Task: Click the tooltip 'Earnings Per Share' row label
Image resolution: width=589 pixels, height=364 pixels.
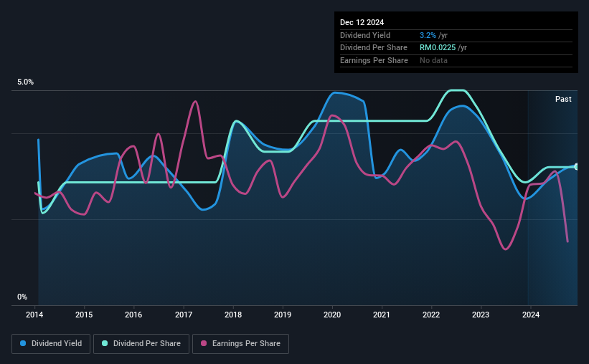Action: (x=374, y=60)
